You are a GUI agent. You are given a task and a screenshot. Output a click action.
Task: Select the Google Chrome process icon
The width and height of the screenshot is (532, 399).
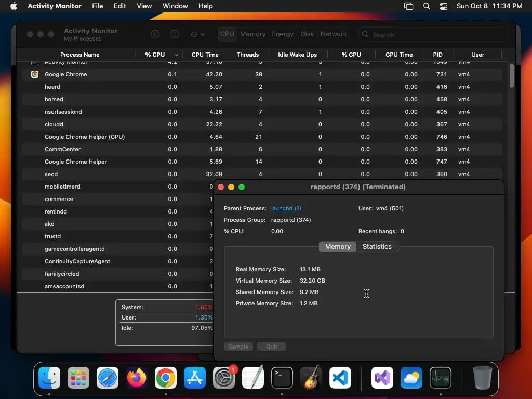coord(35,74)
